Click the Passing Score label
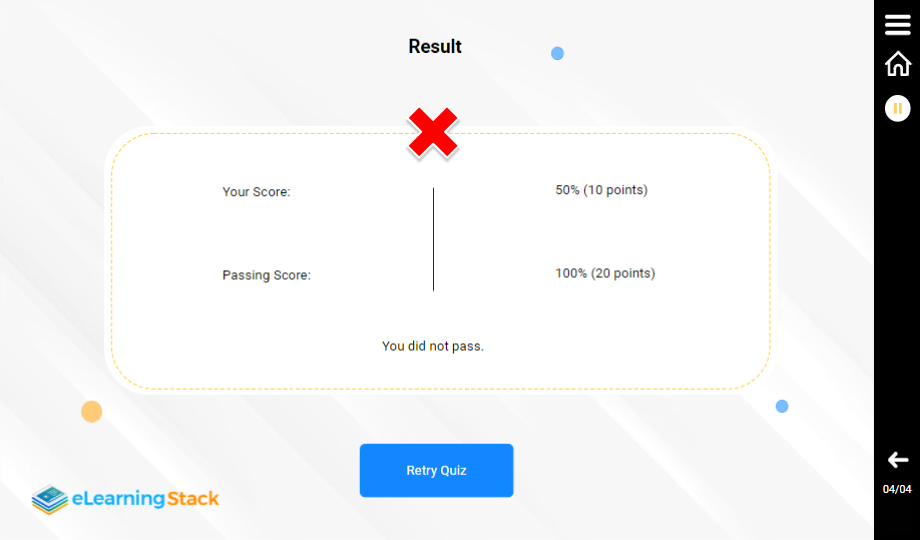 [x=266, y=275]
